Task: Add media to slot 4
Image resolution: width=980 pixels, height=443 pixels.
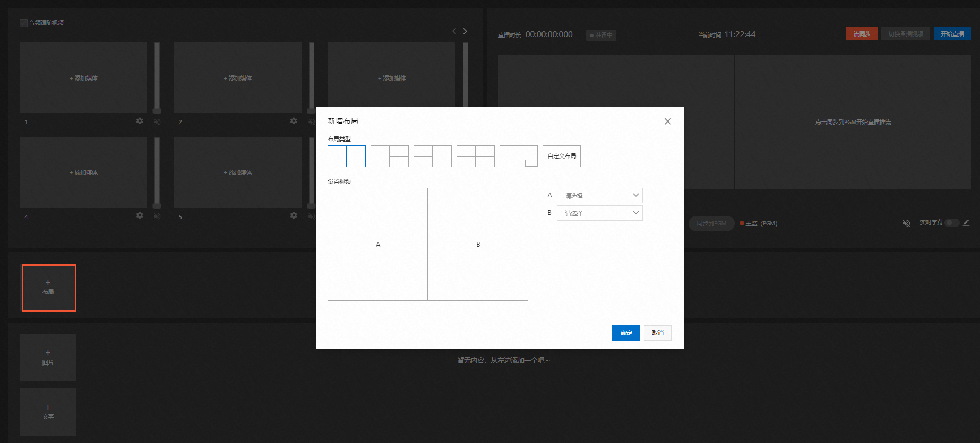Action: point(83,172)
